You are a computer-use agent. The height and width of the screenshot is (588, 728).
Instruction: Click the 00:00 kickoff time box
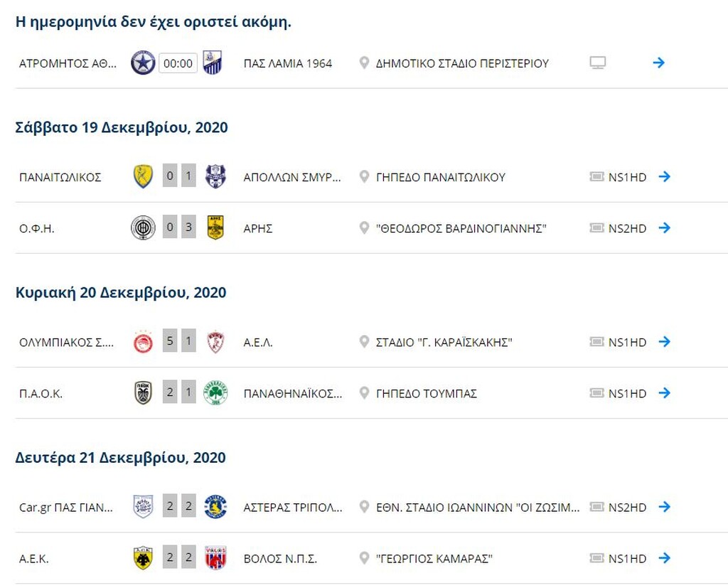click(178, 63)
